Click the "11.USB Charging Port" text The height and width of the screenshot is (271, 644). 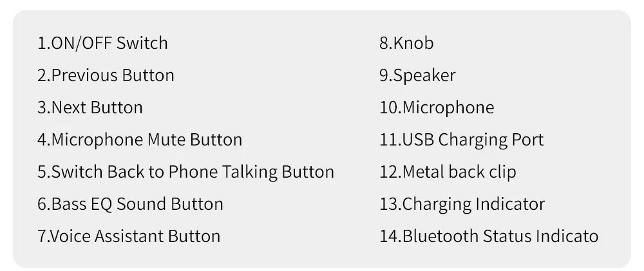pyautogui.click(x=461, y=140)
